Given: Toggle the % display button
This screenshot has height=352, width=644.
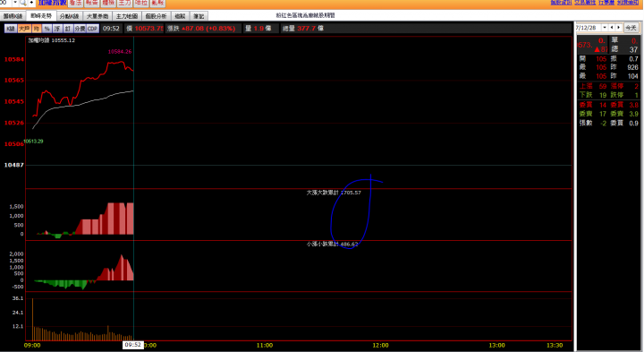Looking at the screenshot, I should pos(47,29).
